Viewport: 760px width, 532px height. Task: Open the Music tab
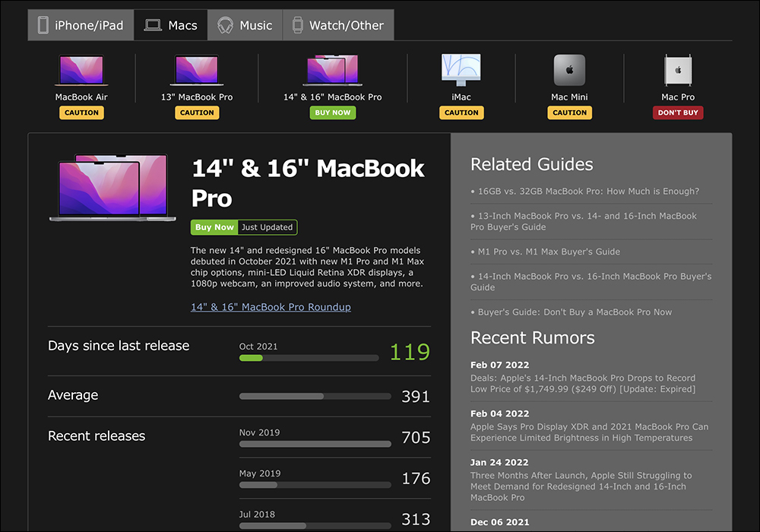tap(245, 25)
